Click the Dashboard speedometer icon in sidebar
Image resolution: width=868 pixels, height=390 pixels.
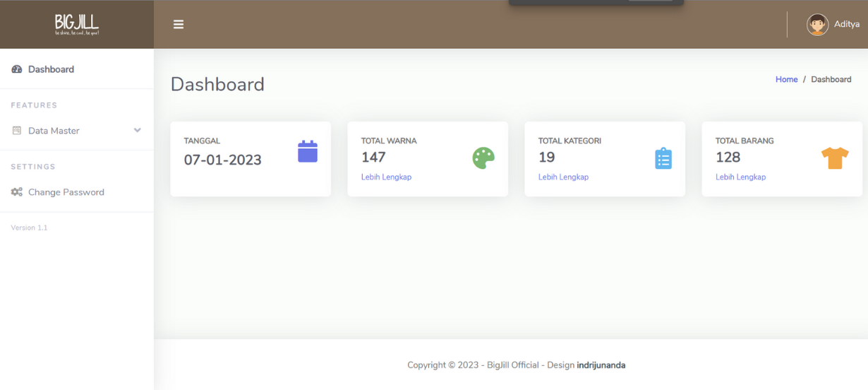coord(17,69)
